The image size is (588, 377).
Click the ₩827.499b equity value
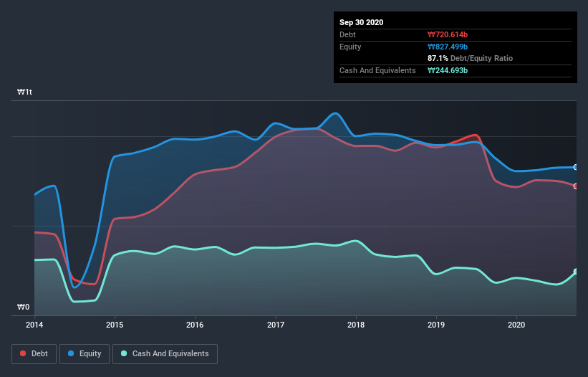pyautogui.click(x=448, y=47)
